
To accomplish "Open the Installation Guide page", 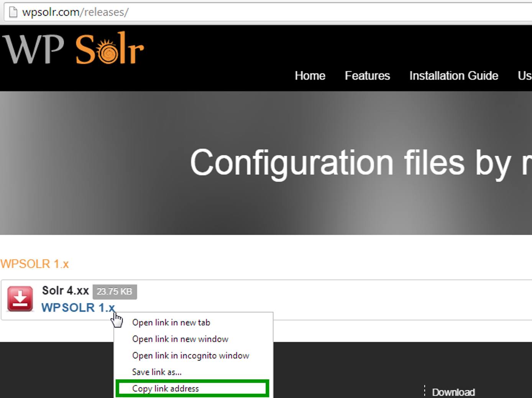I will (x=453, y=76).
